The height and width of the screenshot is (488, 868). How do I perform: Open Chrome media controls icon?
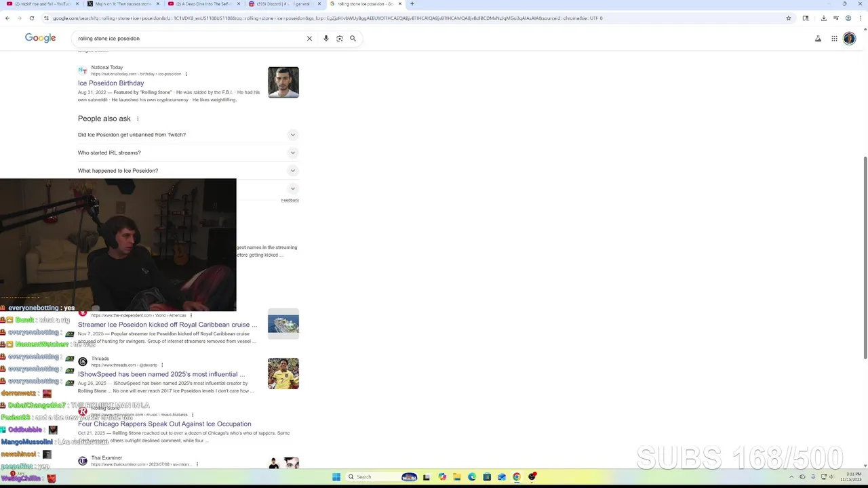tap(835, 18)
